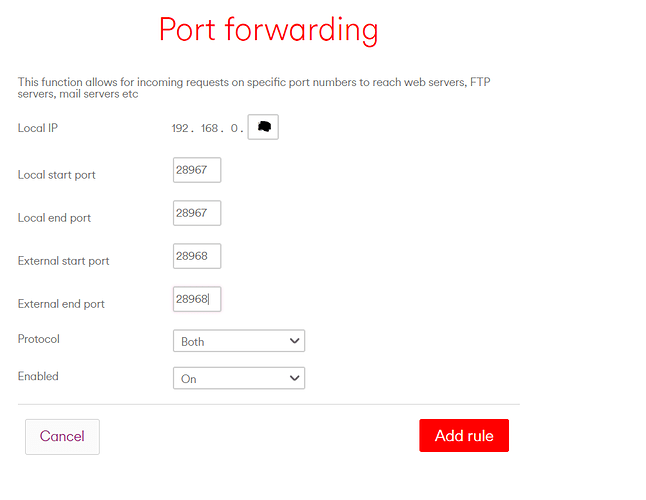Click the chevron arrow in Enabled box

pos(294,378)
